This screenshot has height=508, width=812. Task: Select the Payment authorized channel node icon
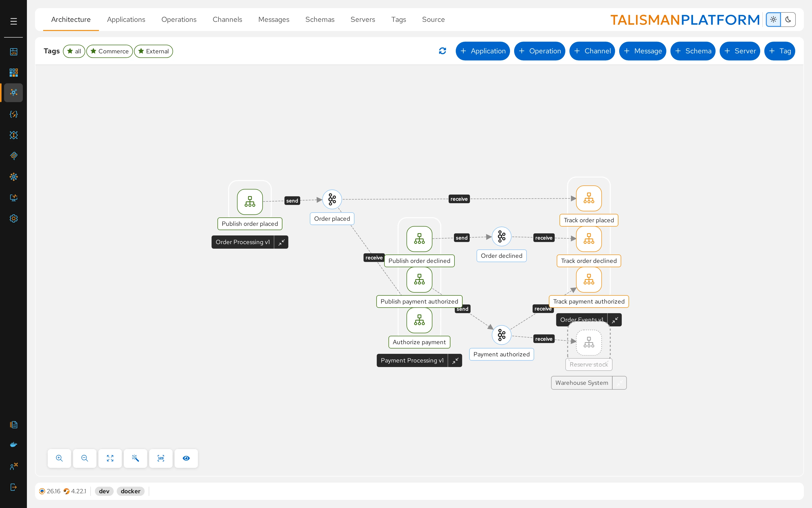501,335
